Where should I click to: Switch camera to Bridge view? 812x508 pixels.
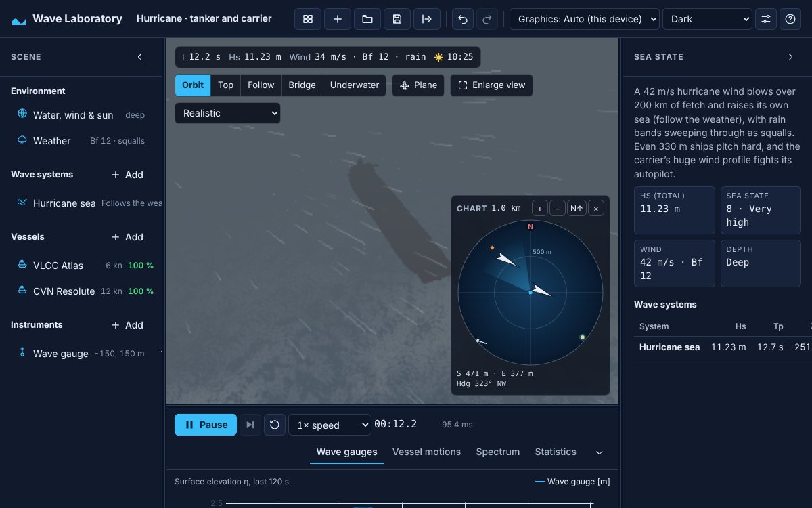point(302,85)
